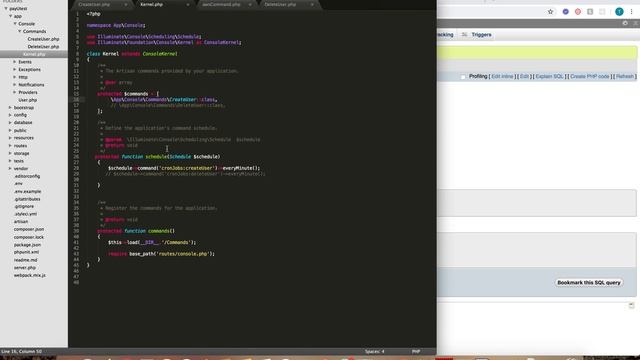Open CreateUser.php in the sidebar
The image size is (640, 360).
coord(43,39)
